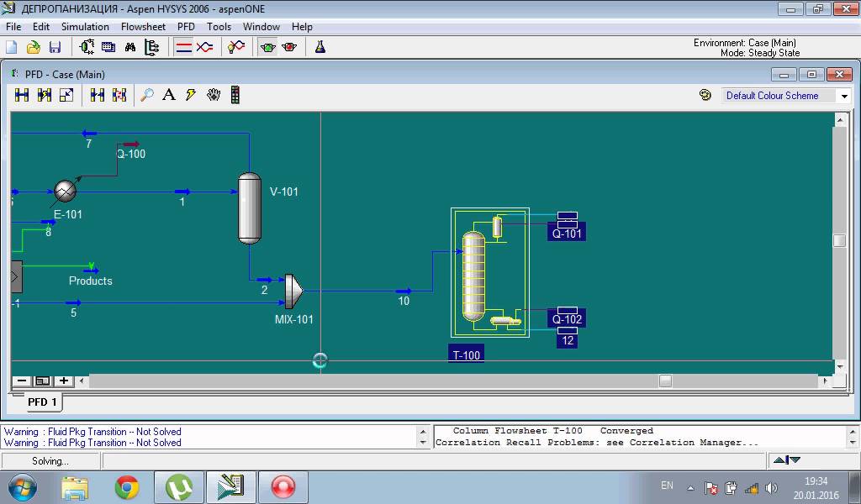Open the PFD colour scheme face icon
The width and height of the screenshot is (861, 504).
pos(705,95)
